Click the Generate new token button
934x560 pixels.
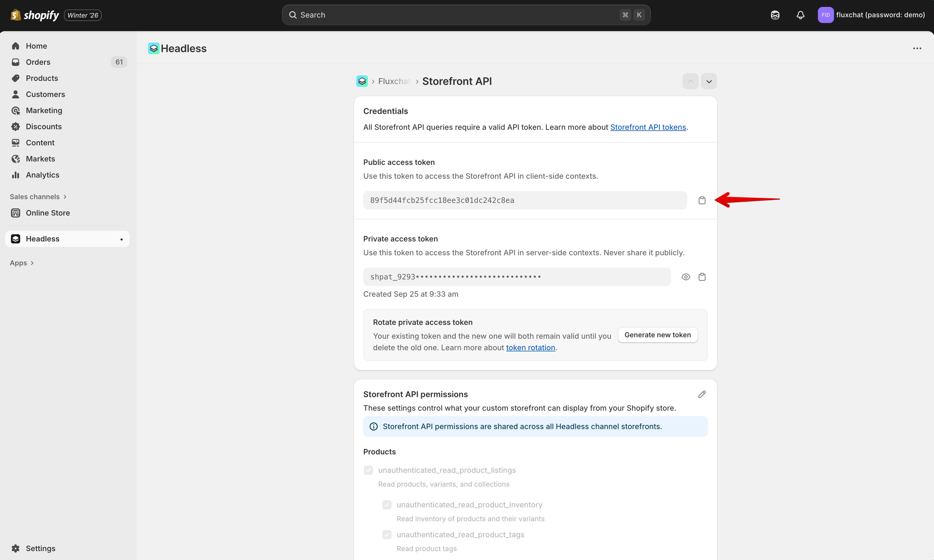(657, 335)
